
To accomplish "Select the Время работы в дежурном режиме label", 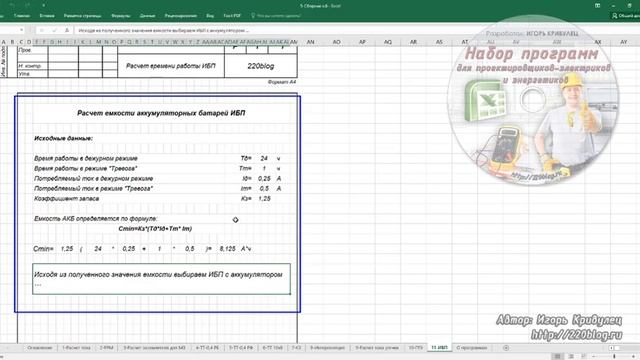I will (x=86, y=158).
